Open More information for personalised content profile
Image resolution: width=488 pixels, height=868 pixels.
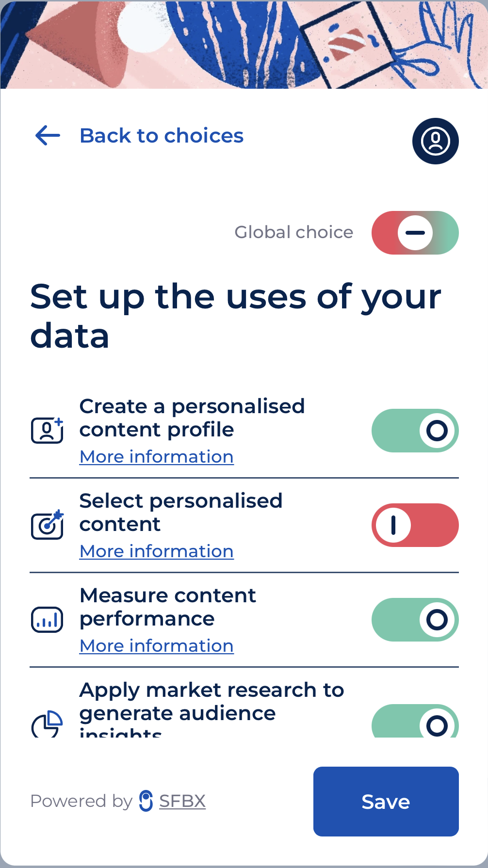coord(156,457)
